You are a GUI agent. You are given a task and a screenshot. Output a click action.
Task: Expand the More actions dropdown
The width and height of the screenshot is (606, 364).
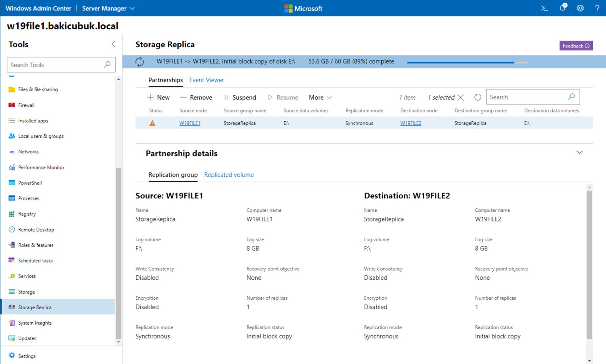tap(320, 98)
